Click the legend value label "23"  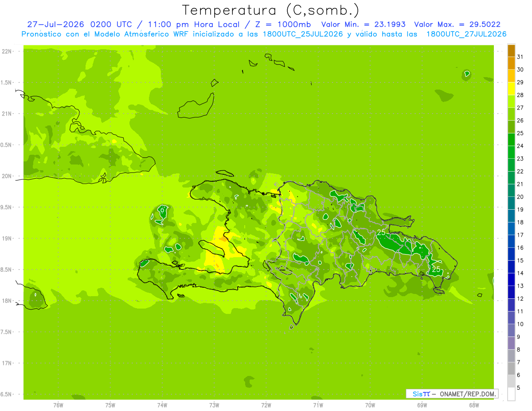click(x=520, y=159)
